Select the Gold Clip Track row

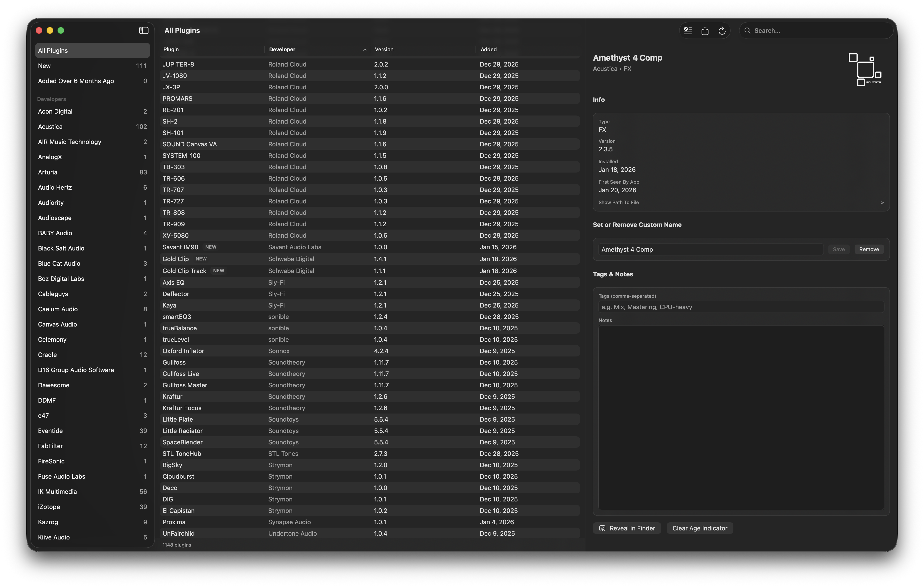pos(370,271)
